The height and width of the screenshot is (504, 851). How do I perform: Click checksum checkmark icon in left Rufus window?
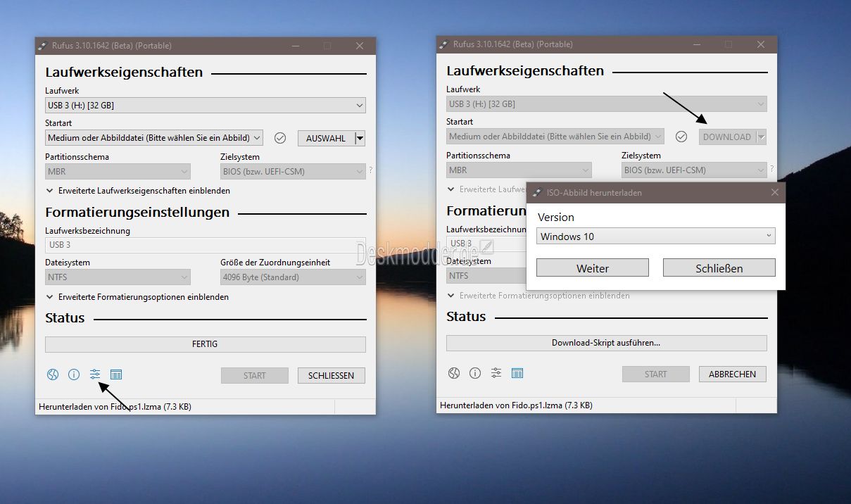coord(280,138)
